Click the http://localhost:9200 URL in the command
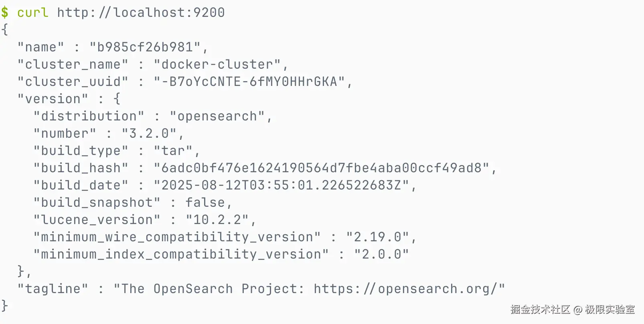 (x=141, y=12)
